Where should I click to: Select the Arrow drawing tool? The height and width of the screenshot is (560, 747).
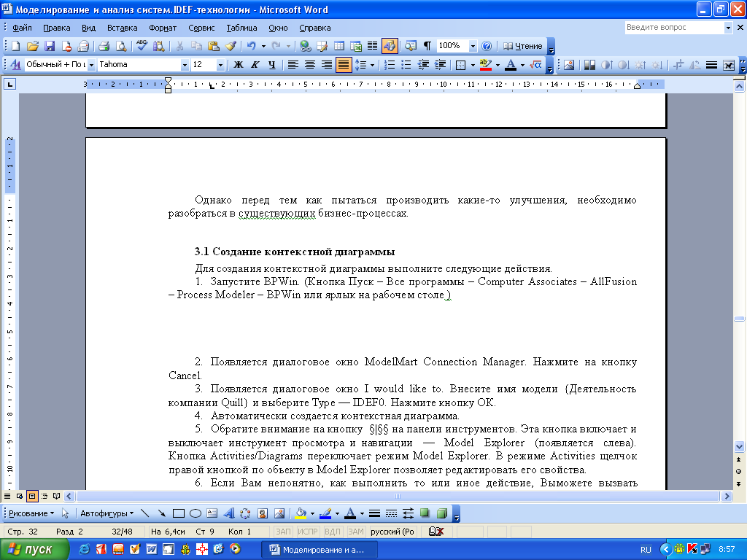[x=161, y=513]
